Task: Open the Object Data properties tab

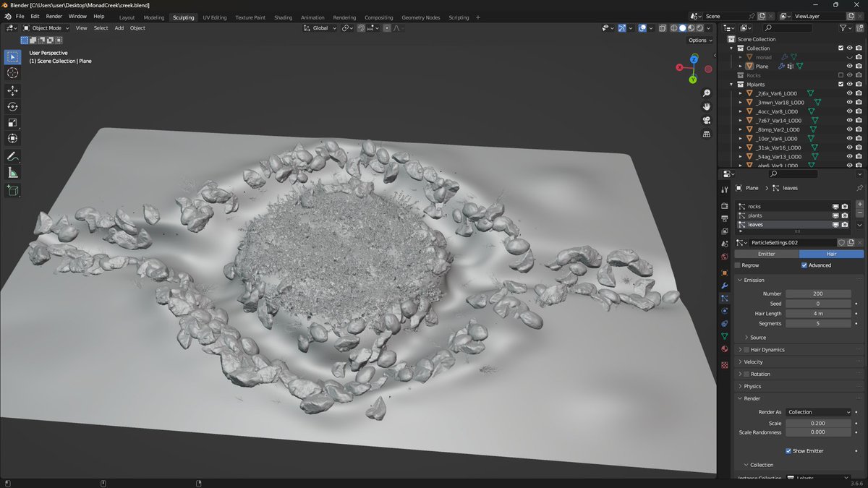Action: (725, 336)
